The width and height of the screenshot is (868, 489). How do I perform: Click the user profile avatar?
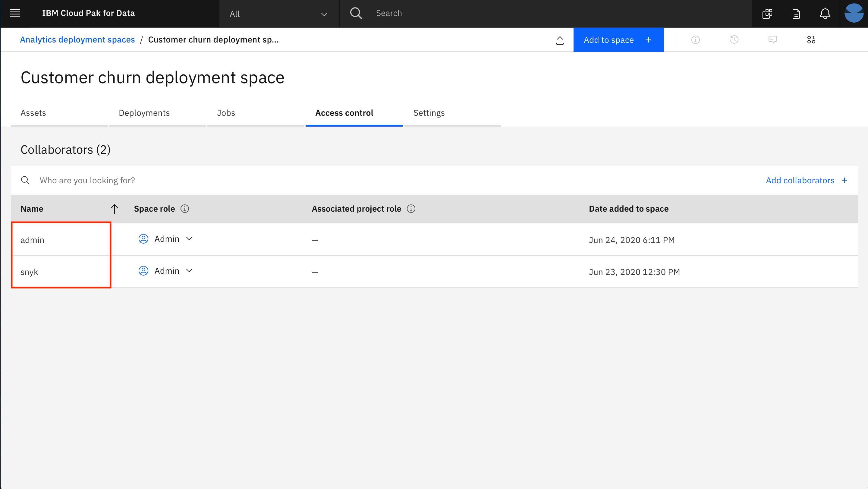854,14
